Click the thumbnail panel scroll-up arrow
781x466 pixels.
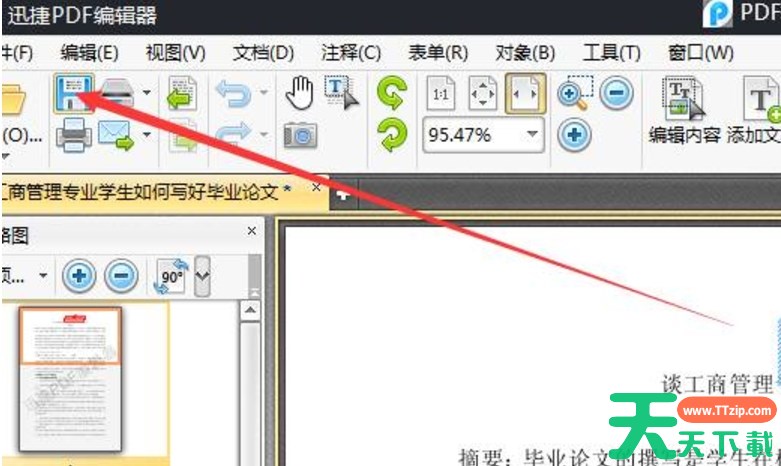tap(250, 310)
